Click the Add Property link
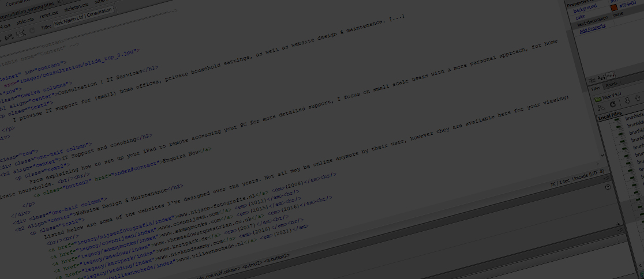The width and height of the screenshot is (644, 279). pos(592,29)
